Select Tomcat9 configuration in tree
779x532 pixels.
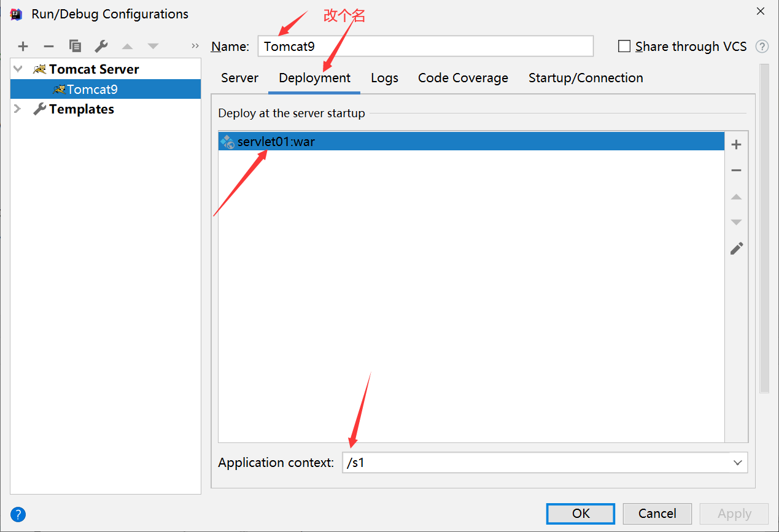coord(106,89)
